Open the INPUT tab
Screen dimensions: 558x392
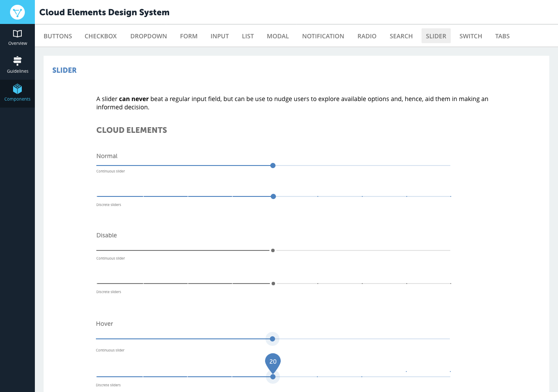tap(220, 36)
